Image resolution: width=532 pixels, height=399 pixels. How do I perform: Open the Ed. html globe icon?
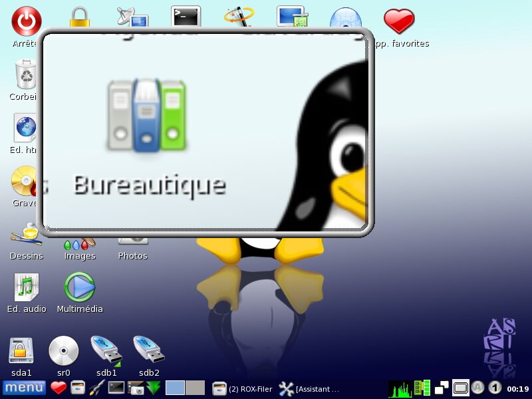(25, 128)
